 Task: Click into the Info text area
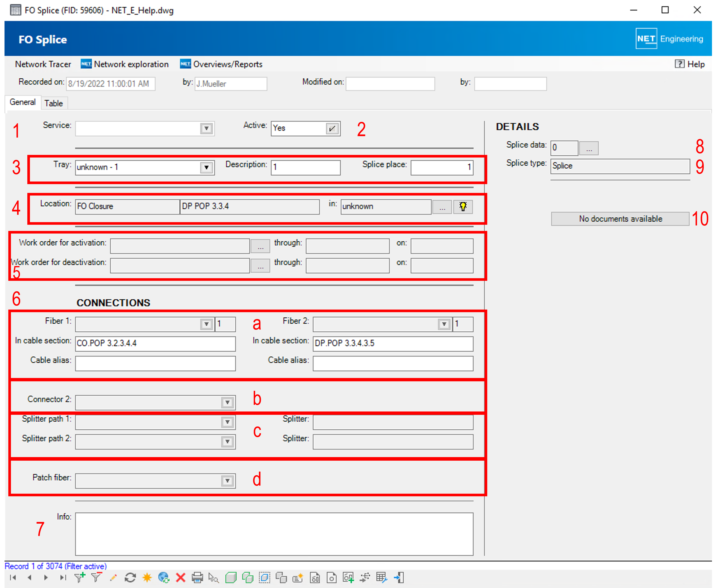274,534
